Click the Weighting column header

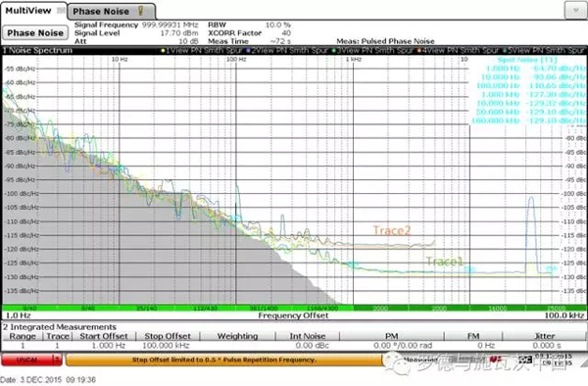click(238, 336)
